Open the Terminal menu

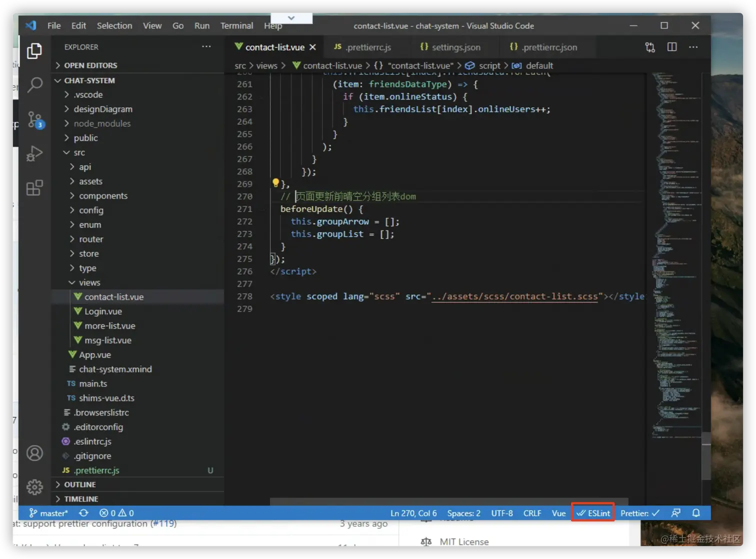[x=236, y=25]
